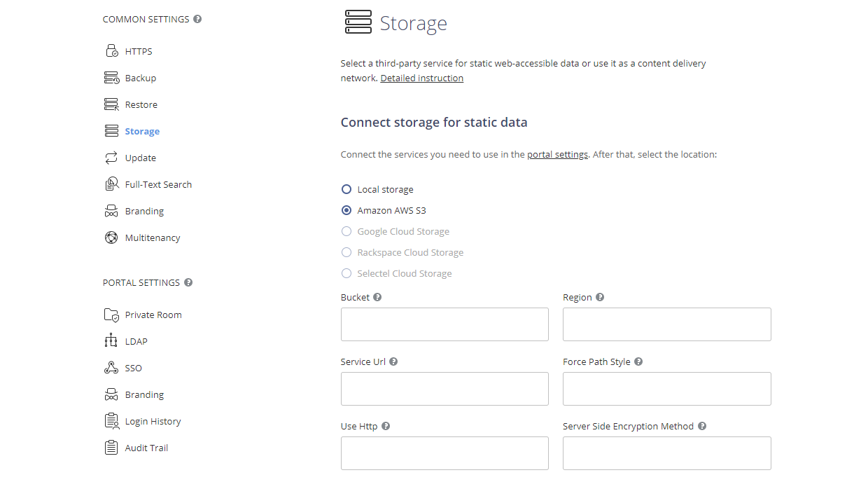This screenshot has width=868, height=496.
Task: Show help for Server Side Encryption Method
Action: coord(702,425)
